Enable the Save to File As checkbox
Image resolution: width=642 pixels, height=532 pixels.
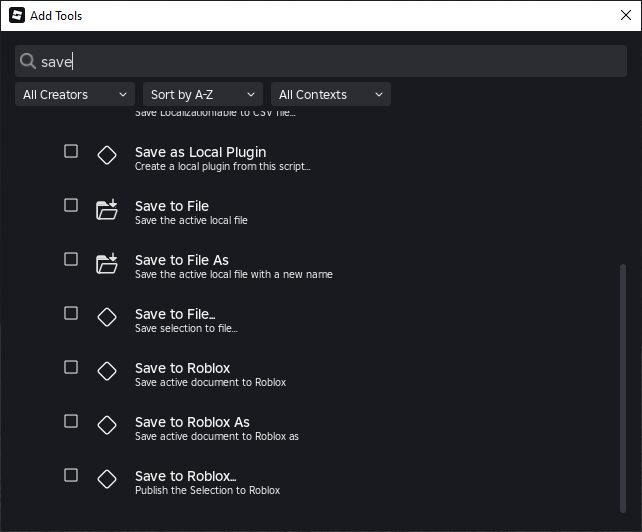click(71, 259)
